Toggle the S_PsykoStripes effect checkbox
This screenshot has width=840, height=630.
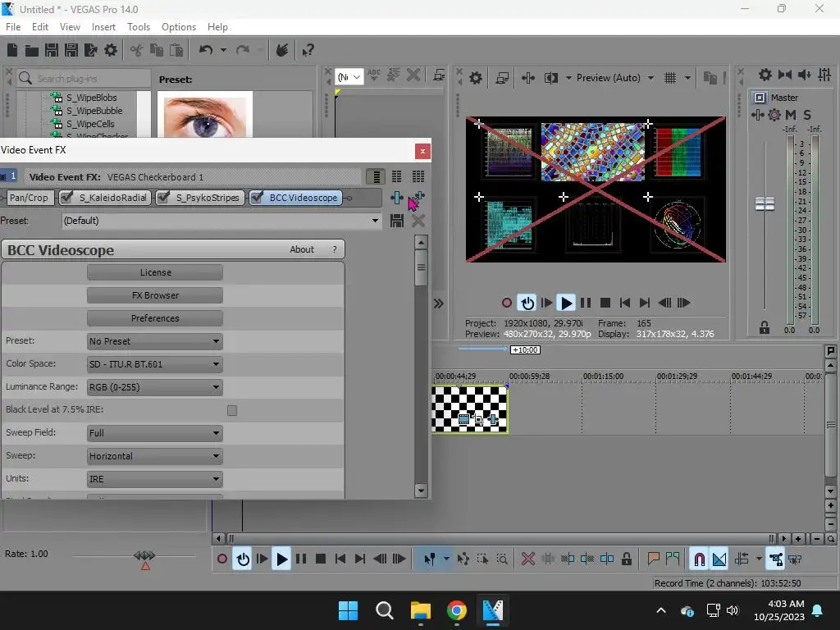[x=163, y=198]
